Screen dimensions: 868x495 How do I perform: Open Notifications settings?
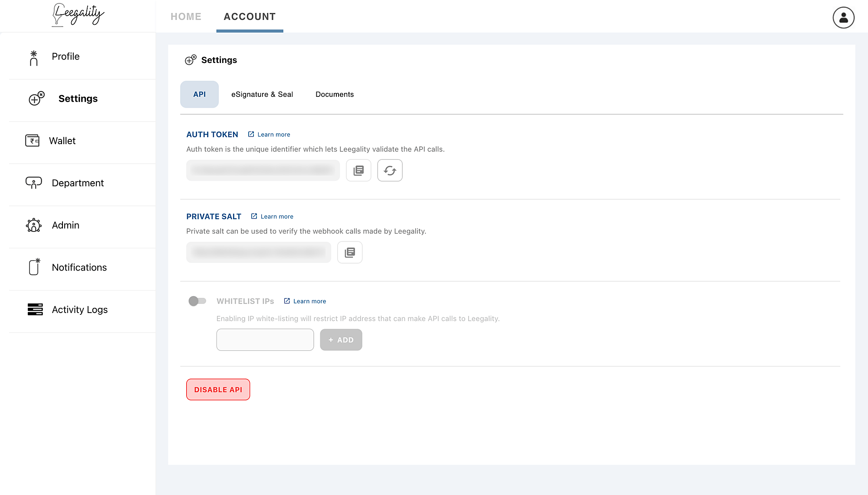79,267
